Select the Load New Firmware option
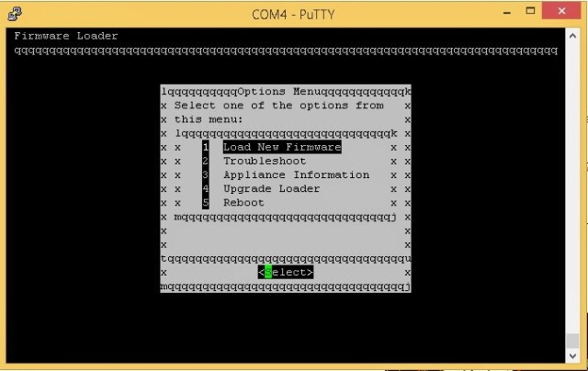588x371 pixels. click(281, 147)
